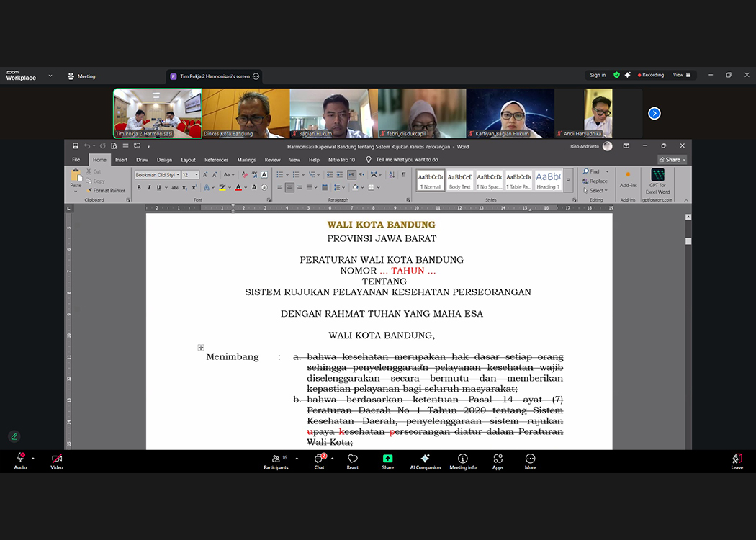This screenshot has height=540, width=756.
Task: Open the Insert ribbon tab in Word
Action: pos(121,160)
